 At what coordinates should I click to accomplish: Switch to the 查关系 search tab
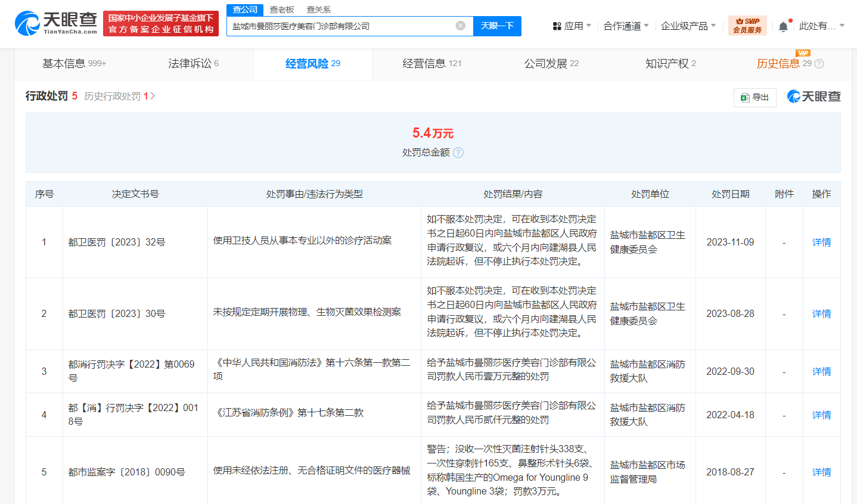tap(318, 10)
